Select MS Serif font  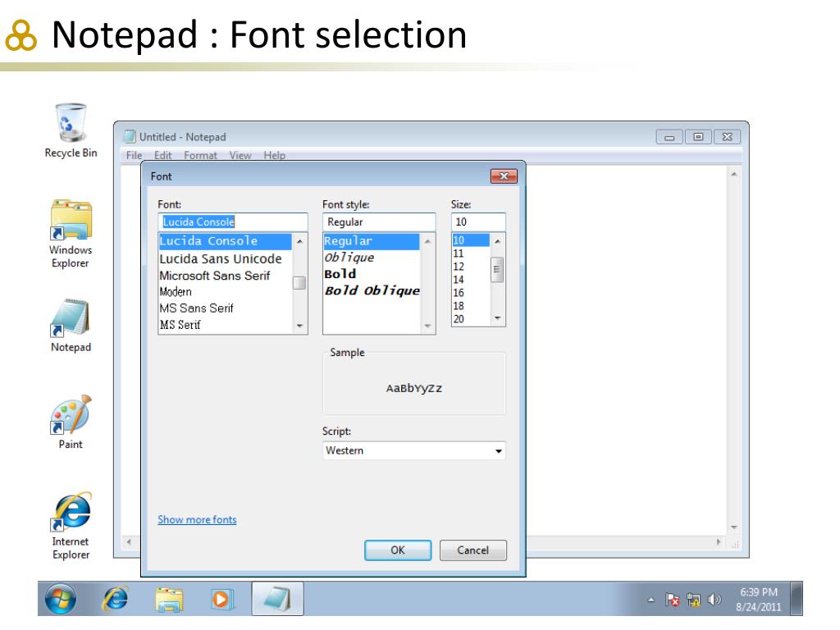coord(226,325)
